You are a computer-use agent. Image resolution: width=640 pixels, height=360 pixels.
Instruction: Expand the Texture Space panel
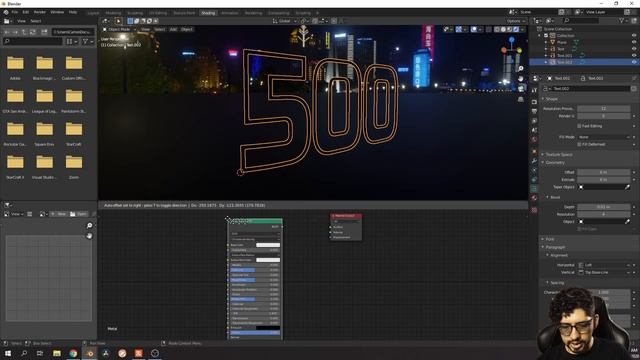click(558, 155)
